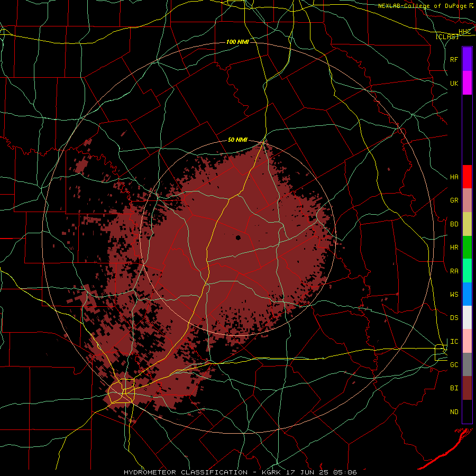Screen dimensions: 476x476
Task: Click the WS blue legend swatch
Action: [x=467, y=294]
